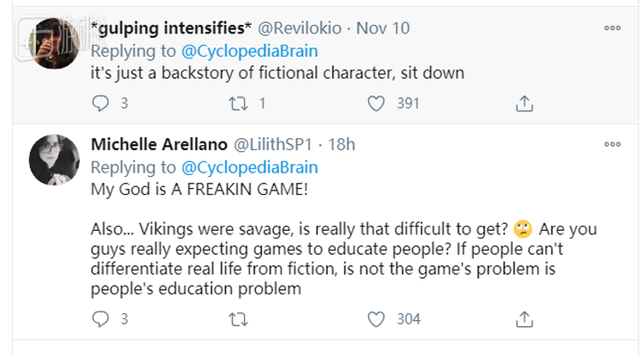Image resolution: width=644 pixels, height=357 pixels.
Task: Visit the *gulping intensifies* display name profile
Action: [x=162, y=27]
